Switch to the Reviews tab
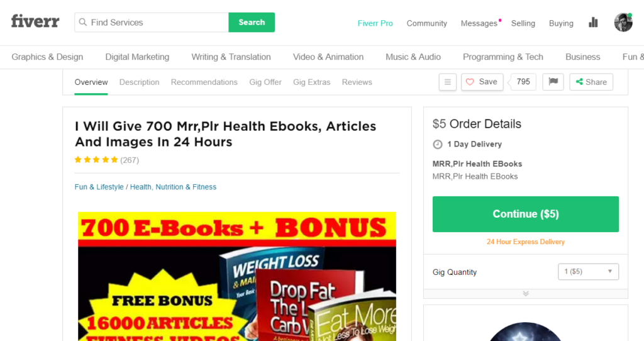Image resolution: width=644 pixels, height=341 pixels. click(x=357, y=82)
